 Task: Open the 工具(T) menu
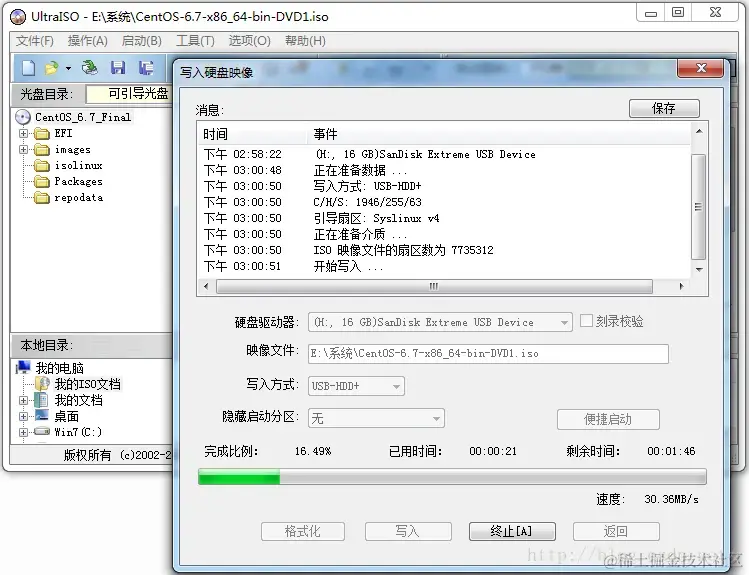point(195,41)
